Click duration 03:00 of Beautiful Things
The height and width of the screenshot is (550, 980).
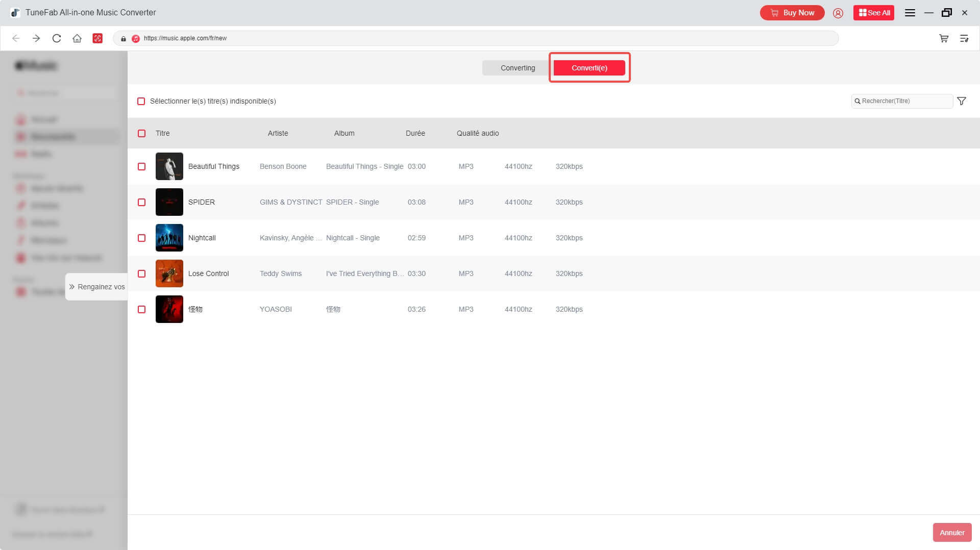416,166
